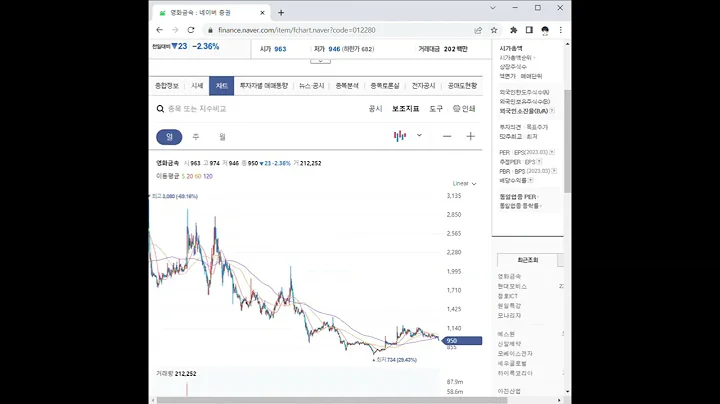Viewport: 720px width, 404px height.
Task: Select the 최근조회 tab in sidebar
Action: pos(528,260)
